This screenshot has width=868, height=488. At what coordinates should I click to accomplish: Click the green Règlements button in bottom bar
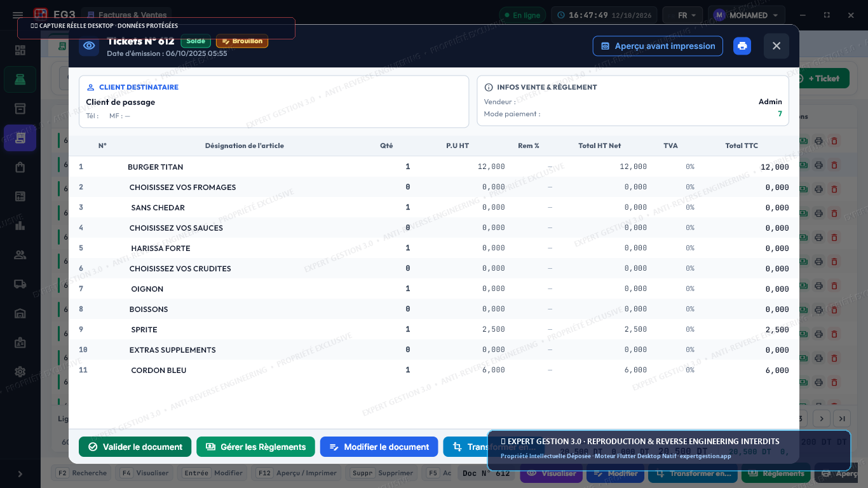[776, 473]
